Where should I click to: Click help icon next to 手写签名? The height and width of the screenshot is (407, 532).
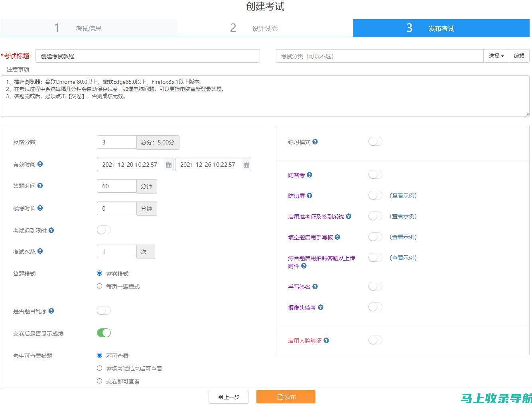pos(315,286)
